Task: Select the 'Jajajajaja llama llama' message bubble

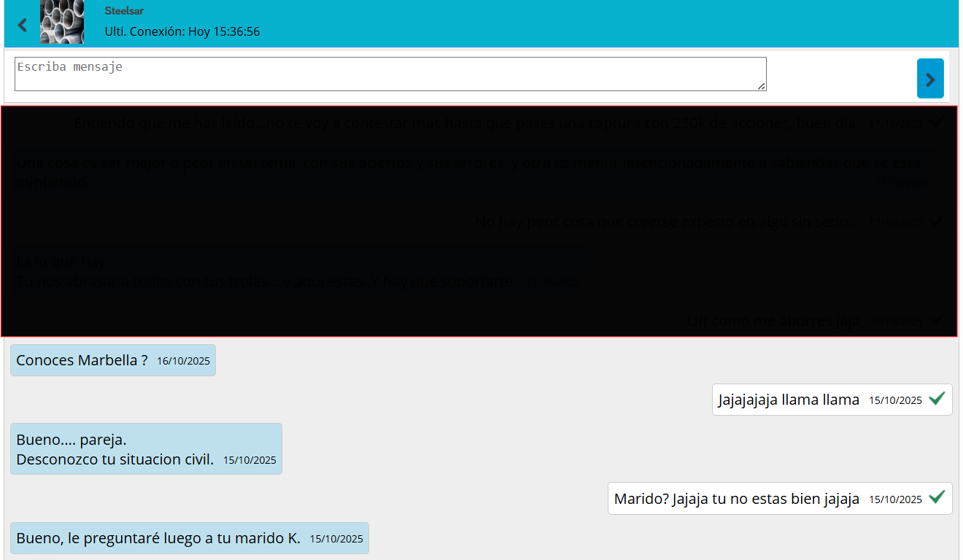Action: 832,400
